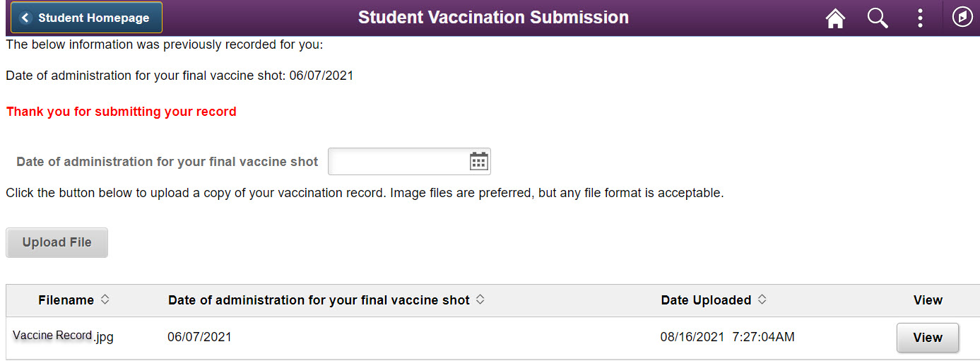Viewport: 980px width, 361px height.
Task: Click the Student Vaccination Submission page title
Action: [x=493, y=18]
